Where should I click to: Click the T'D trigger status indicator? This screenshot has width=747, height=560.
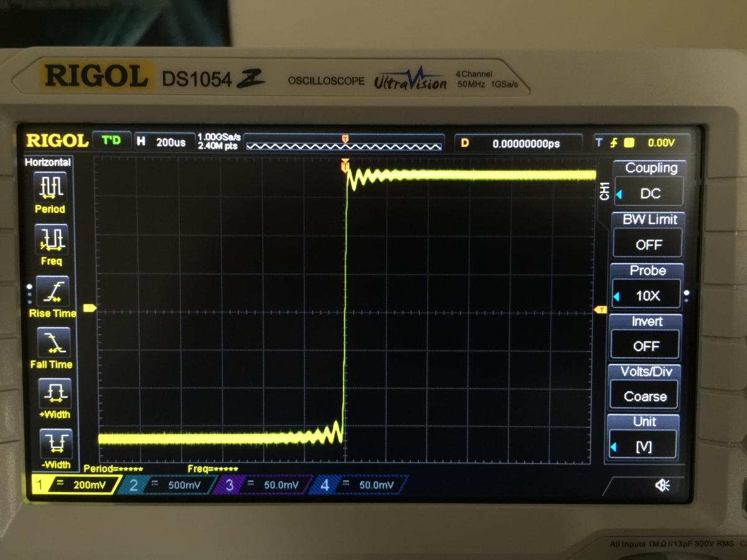pyautogui.click(x=112, y=141)
